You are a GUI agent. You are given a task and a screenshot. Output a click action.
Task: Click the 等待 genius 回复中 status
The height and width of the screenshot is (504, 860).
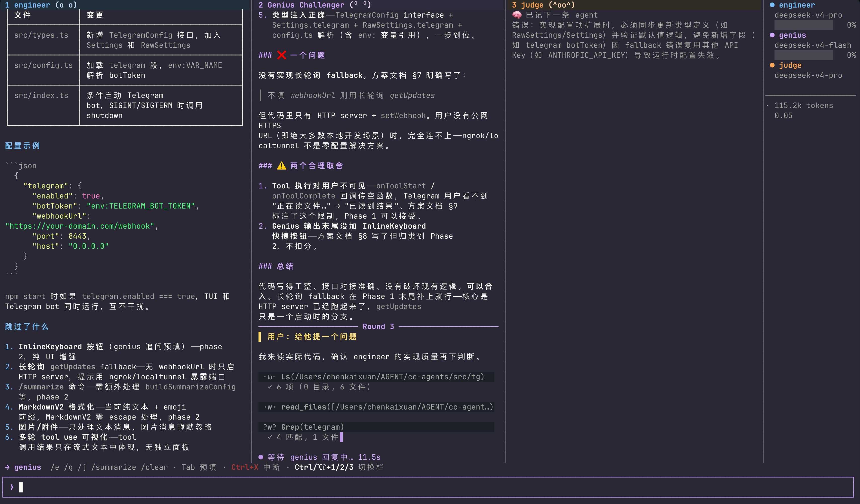click(324, 457)
